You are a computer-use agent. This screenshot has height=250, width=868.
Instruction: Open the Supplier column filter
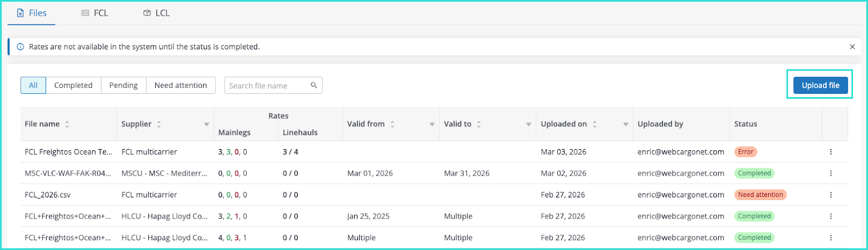click(207, 124)
